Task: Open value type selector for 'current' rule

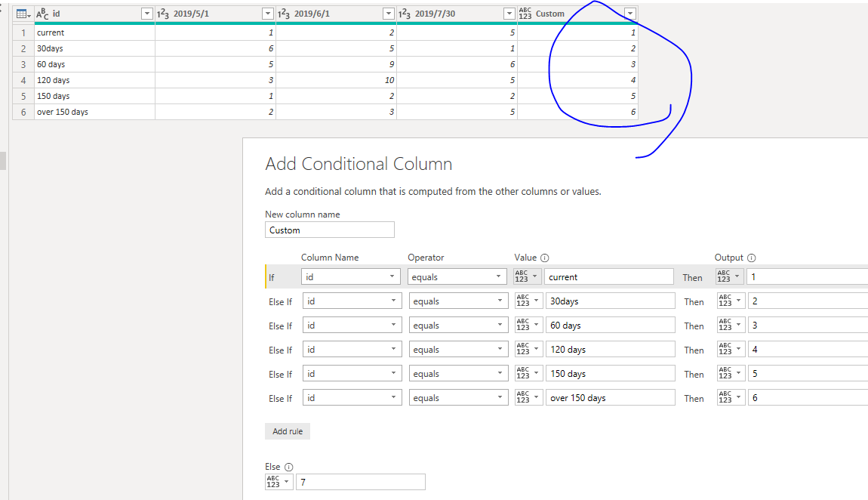Action: (527, 276)
